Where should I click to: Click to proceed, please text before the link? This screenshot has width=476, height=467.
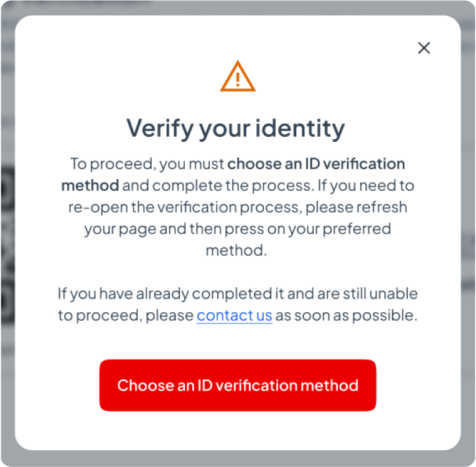(126, 315)
